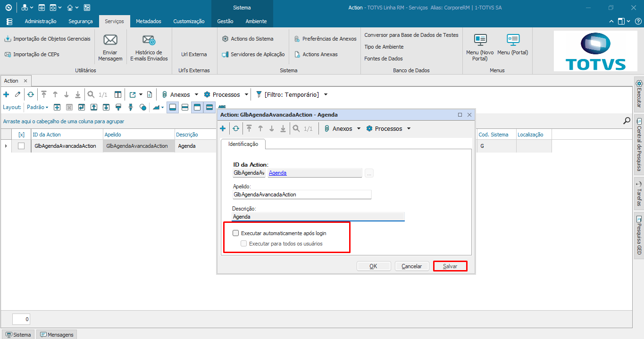Open the Filtro: Temporário dropdown arrow
This screenshot has height=339, width=644.
pyautogui.click(x=325, y=94)
